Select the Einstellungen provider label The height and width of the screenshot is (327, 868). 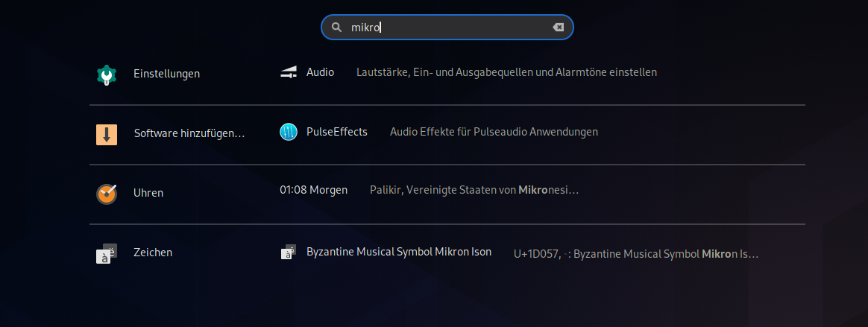[x=166, y=74]
